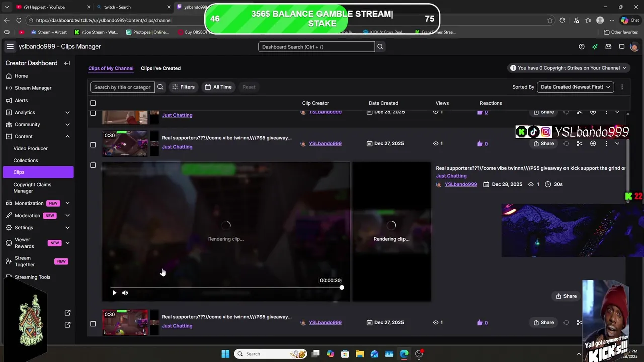Open the Windows Start menu
The image size is (644, 362).
click(x=225, y=354)
